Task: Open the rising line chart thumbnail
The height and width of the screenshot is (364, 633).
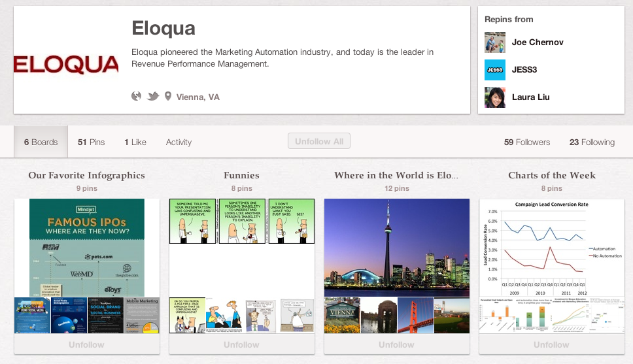Action: [570, 316]
